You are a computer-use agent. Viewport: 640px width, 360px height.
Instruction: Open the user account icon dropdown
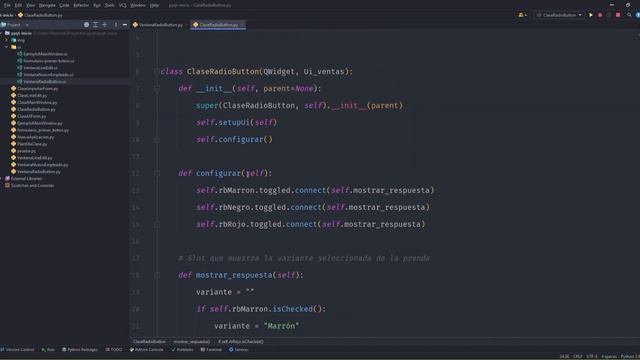click(x=522, y=15)
